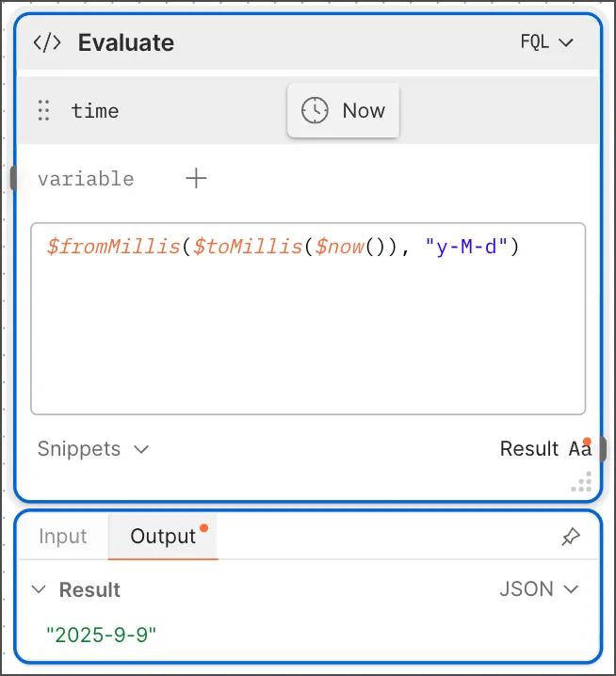Change the JSON output format dropdown
The width and height of the screenshot is (616, 676).
pos(539,589)
